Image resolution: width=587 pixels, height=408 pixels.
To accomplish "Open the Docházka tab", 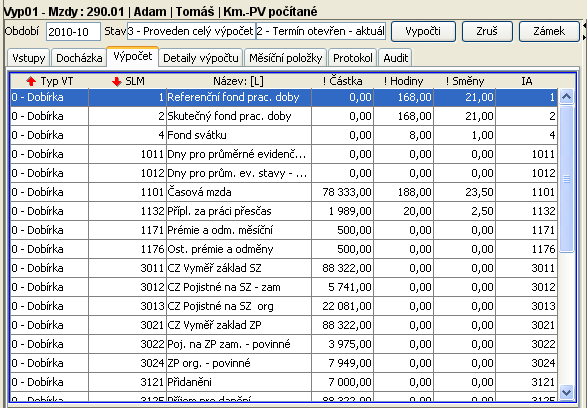I will (x=79, y=58).
